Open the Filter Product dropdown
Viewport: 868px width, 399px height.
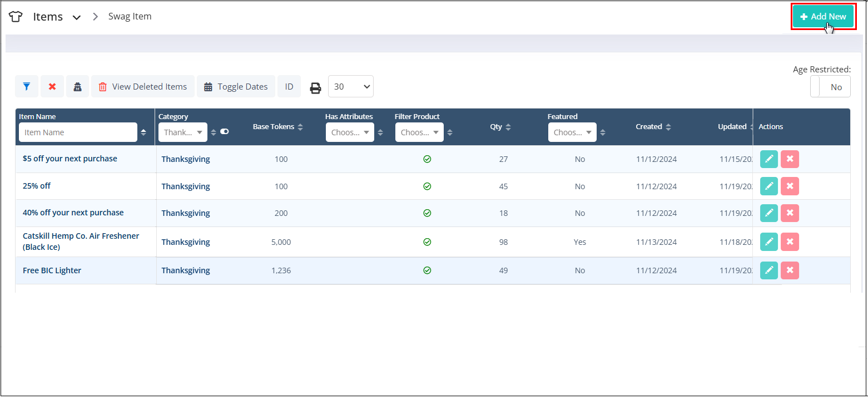coord(419,132)
